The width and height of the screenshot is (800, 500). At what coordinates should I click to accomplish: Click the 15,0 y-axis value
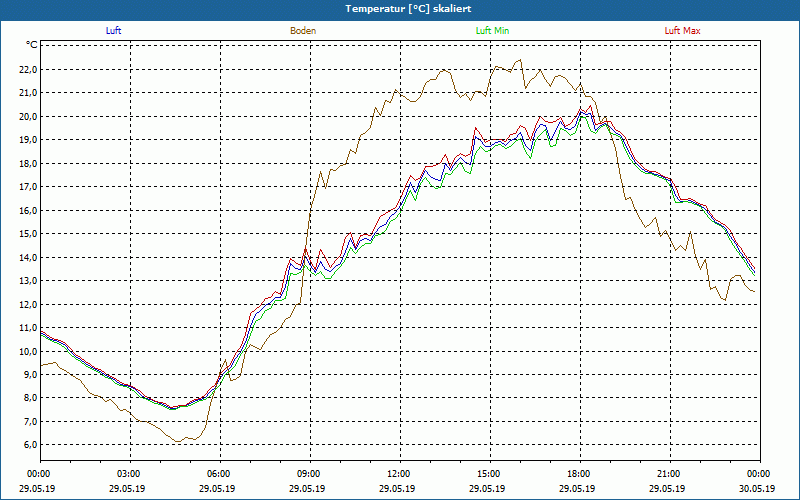click(x=29, y=234)
